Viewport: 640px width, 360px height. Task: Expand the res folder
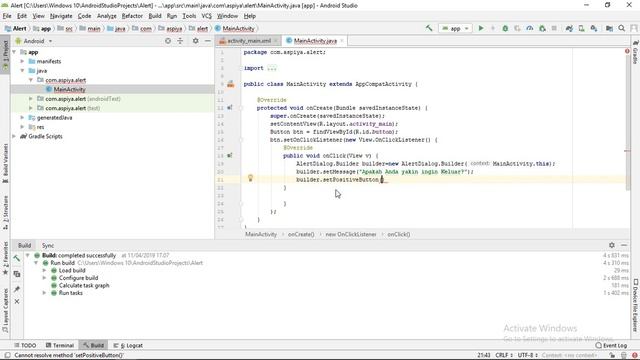(x=22, y=127)
